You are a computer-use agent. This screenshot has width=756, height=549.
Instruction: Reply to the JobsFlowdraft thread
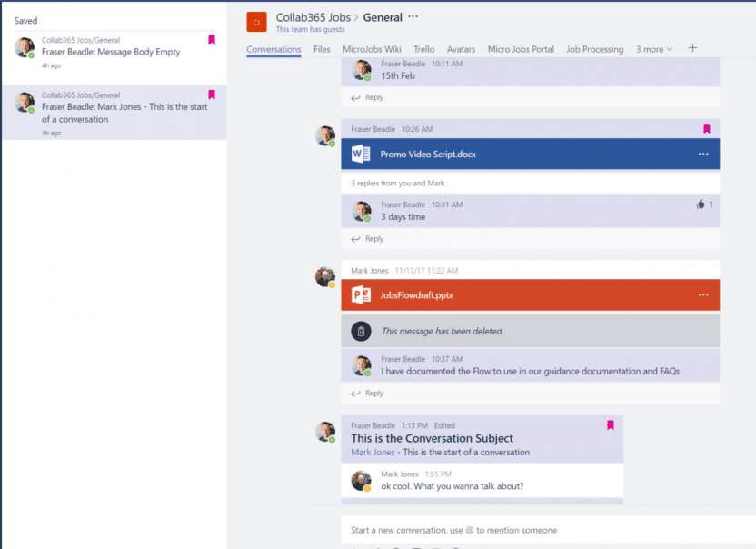(x=367, y=394)
